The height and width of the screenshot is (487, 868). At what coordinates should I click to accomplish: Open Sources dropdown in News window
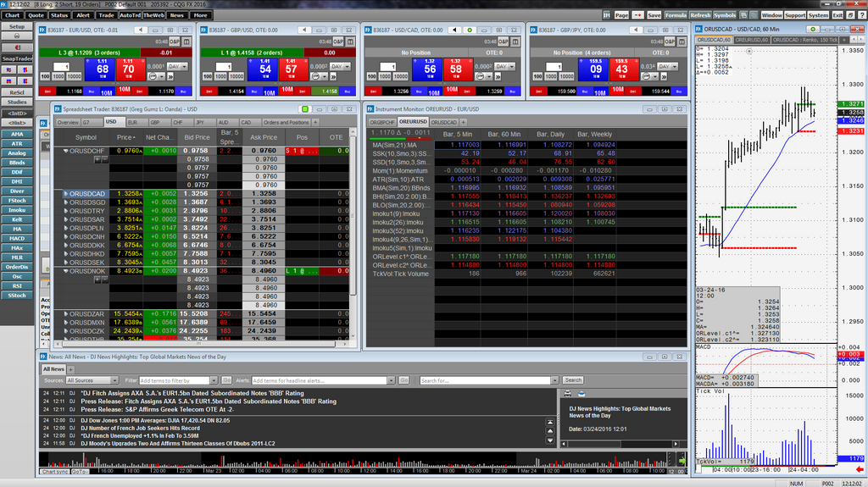92,381
